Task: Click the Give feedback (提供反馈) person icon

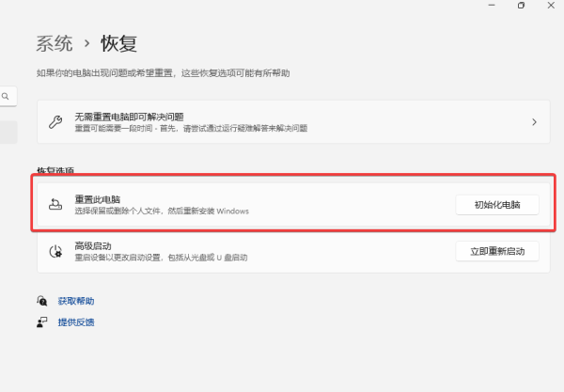Action: [42, 321]
